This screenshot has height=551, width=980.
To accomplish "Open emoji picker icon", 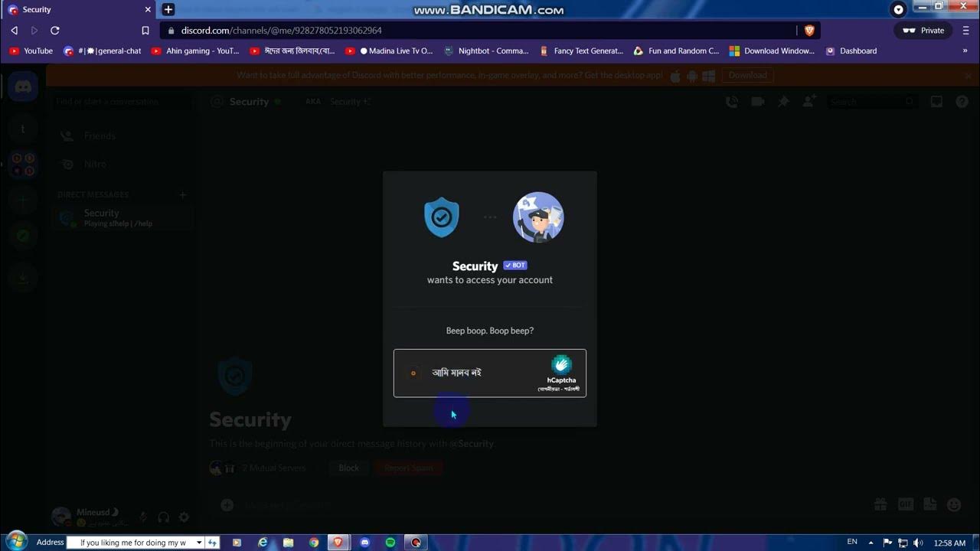I will [954, 504].
